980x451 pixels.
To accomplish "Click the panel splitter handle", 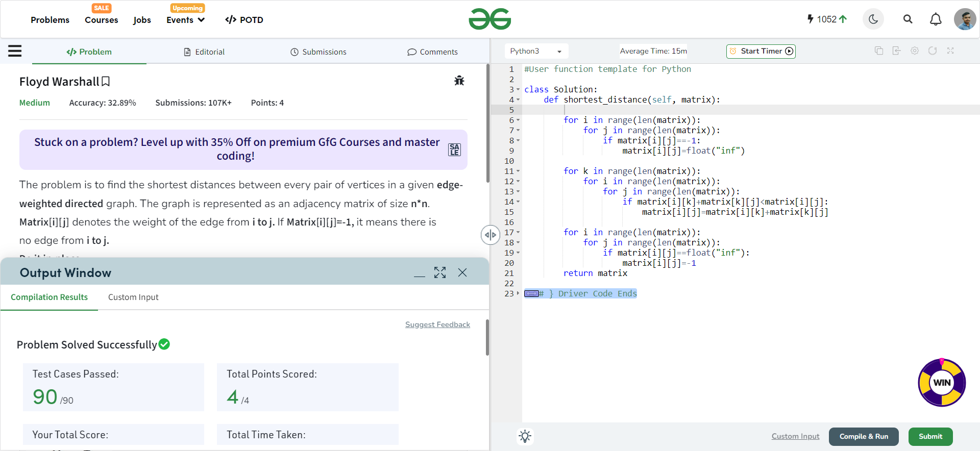I will tap(490, 235).
